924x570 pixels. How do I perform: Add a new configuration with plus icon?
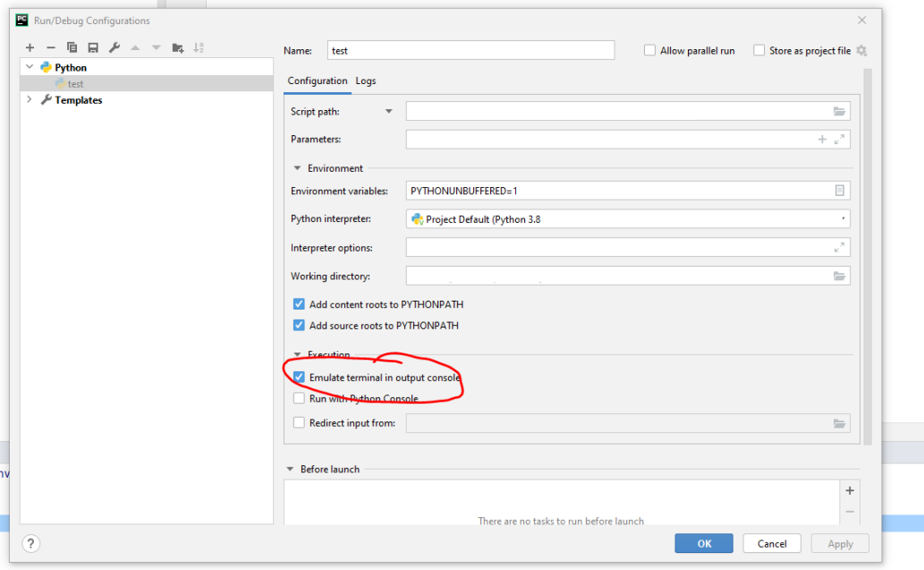pyautogui.click(x=30, y=47)
